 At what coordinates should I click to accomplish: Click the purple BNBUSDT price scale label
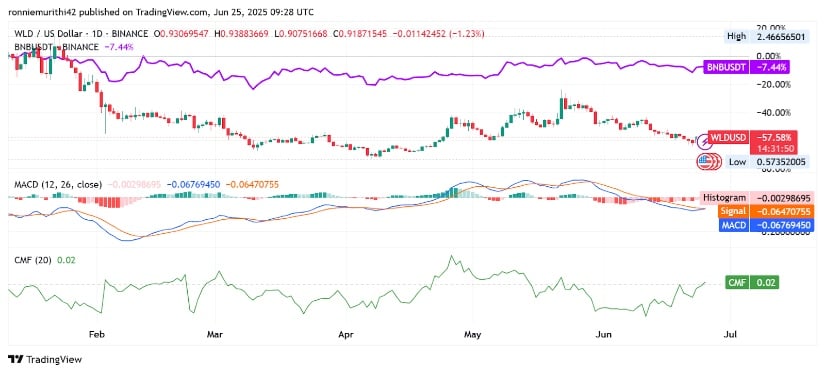pyautogui.click(x=727, y=67)
